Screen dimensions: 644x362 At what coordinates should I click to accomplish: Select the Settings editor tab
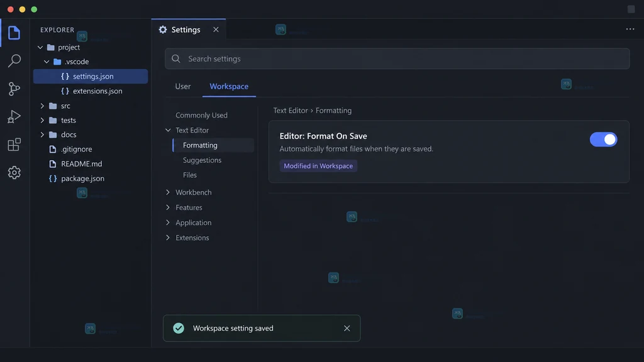click(189, 30)
